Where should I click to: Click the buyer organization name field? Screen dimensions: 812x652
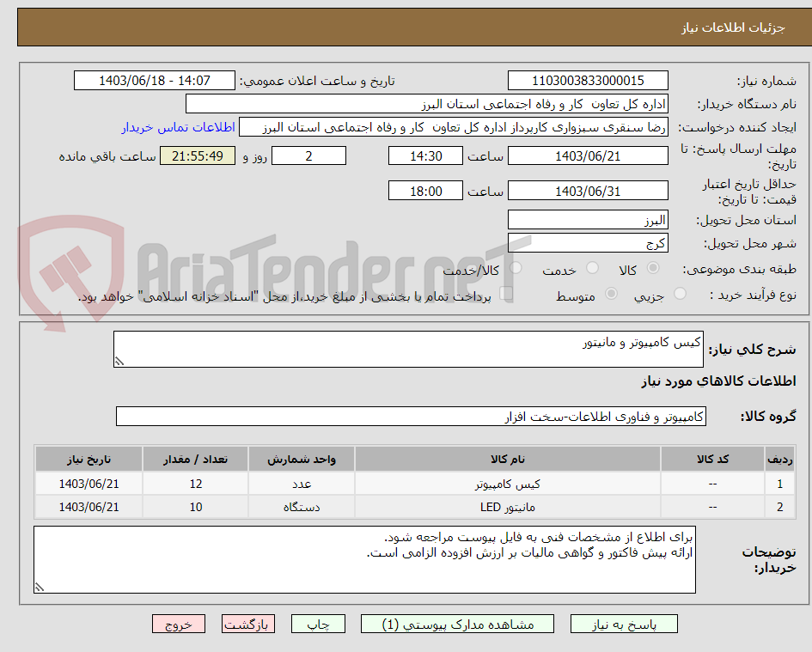tap(427, 104)
